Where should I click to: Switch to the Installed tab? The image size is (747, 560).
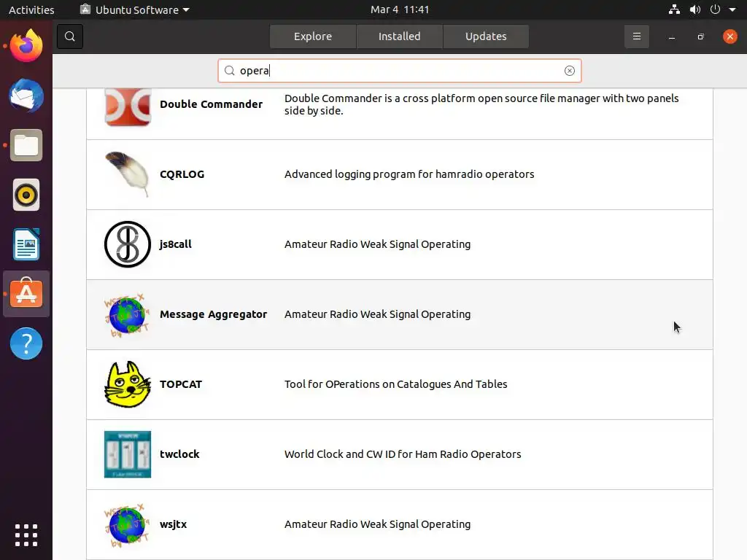coord(399,36)
